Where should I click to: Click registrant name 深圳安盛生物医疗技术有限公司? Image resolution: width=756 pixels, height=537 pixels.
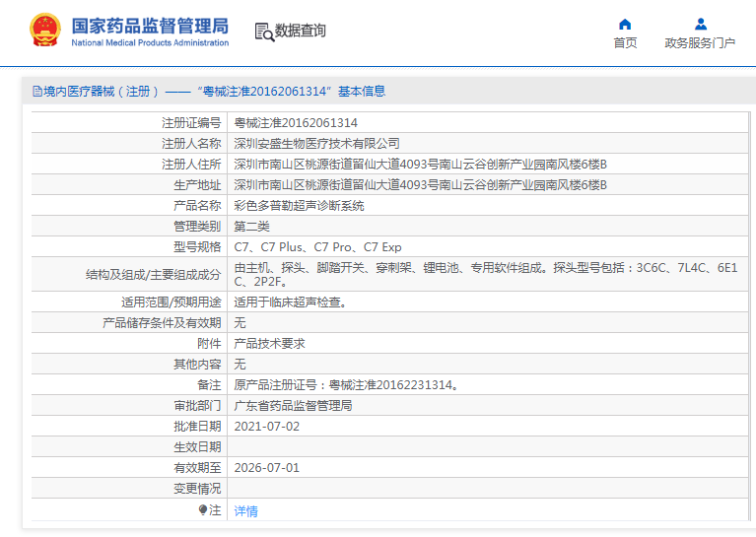(x=316, y=144)
